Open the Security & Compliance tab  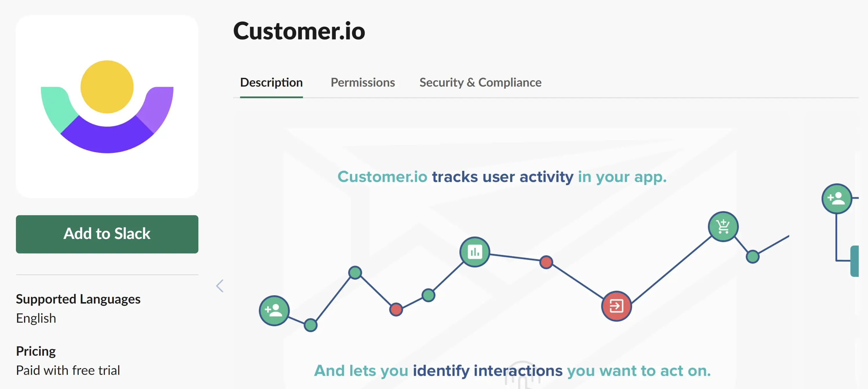(480, 82)
